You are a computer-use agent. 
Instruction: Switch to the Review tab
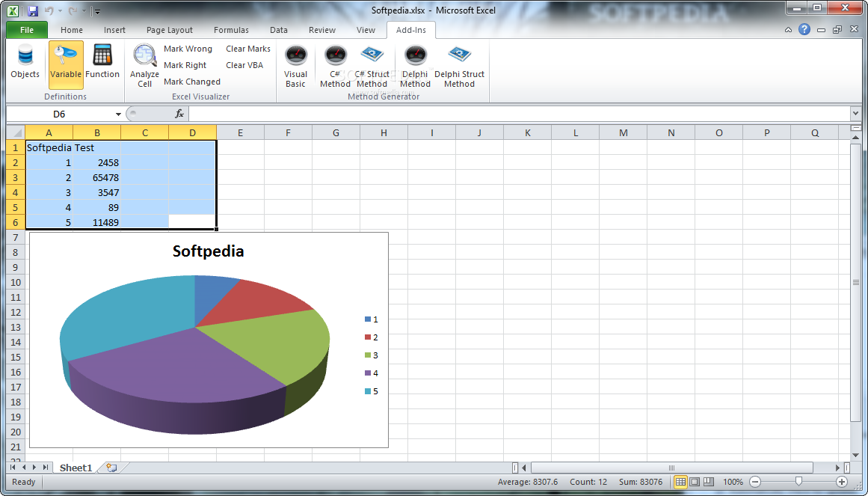[322, 30]
